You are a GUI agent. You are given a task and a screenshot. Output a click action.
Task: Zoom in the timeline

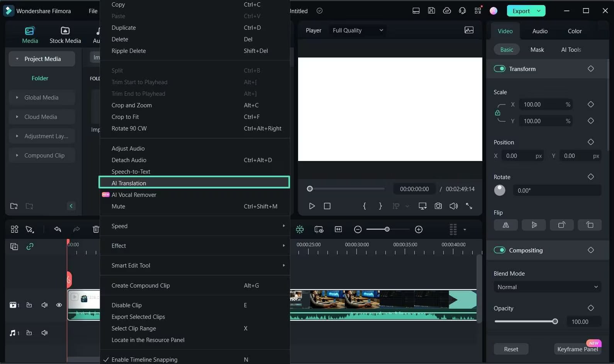tap(419, 230)
